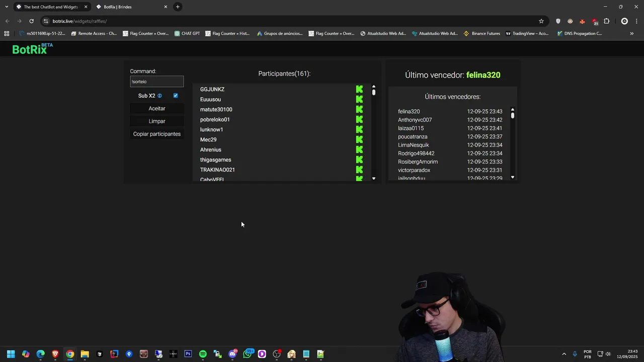Select participant GGJUNKZ
Image resolution: width=644 pixels, height=362 pixels.
212,89
